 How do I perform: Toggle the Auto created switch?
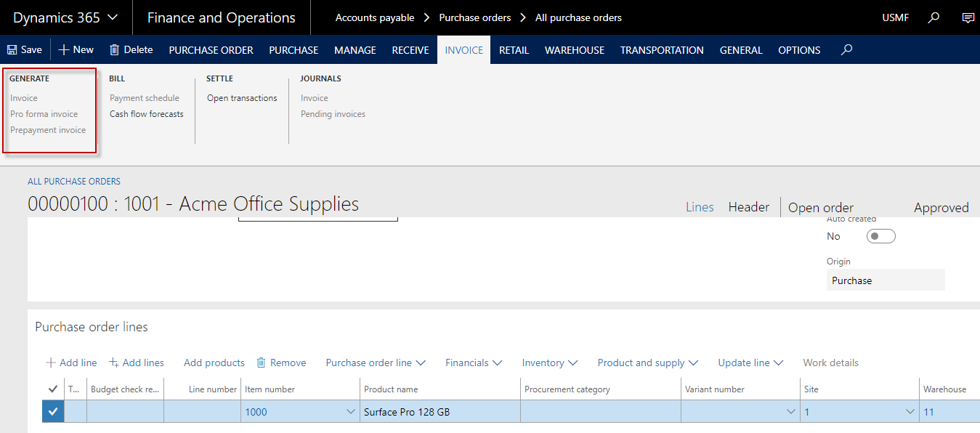pyautogui.click(x=880, y=236)
